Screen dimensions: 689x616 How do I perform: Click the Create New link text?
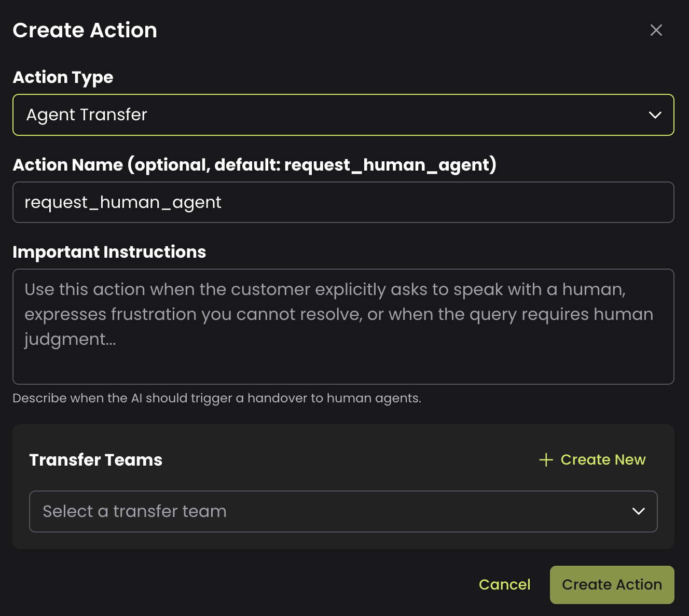(x=603, y=460)
